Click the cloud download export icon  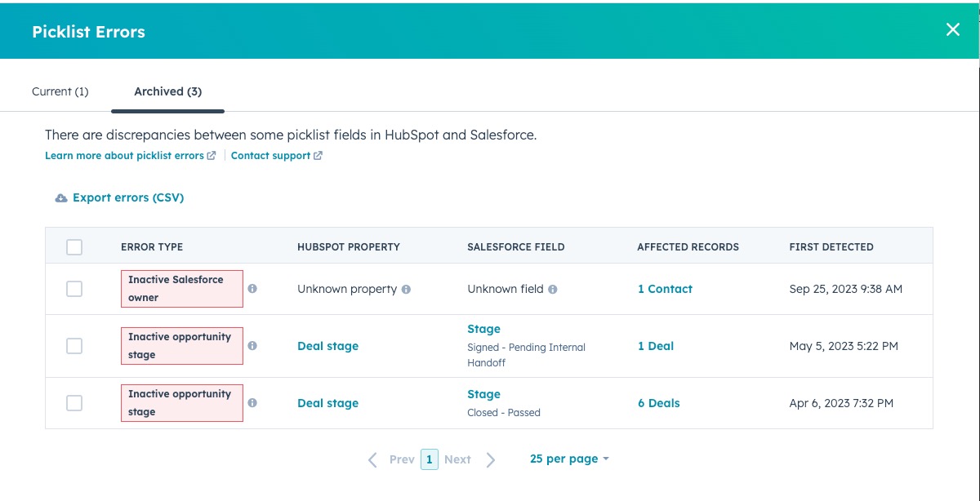coord(61,198)
